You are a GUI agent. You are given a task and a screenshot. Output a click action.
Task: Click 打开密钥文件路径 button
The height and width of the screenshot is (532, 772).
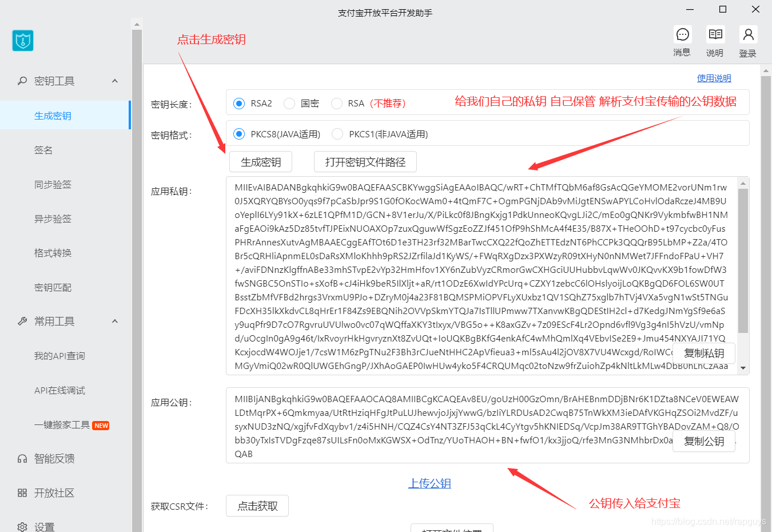pos(365,162)
